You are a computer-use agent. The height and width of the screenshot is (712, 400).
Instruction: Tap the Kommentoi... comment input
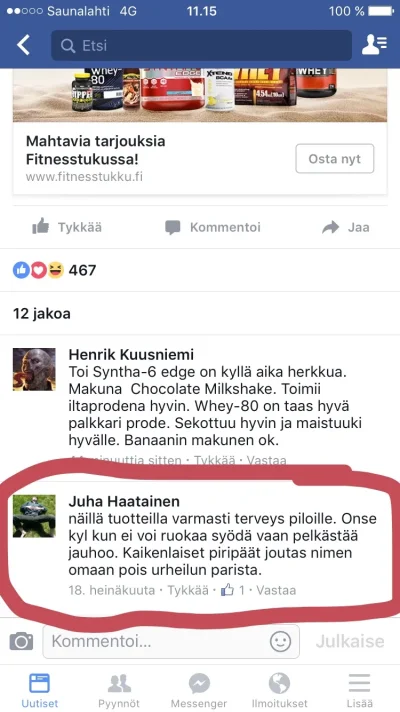click(x=171, y=642)
